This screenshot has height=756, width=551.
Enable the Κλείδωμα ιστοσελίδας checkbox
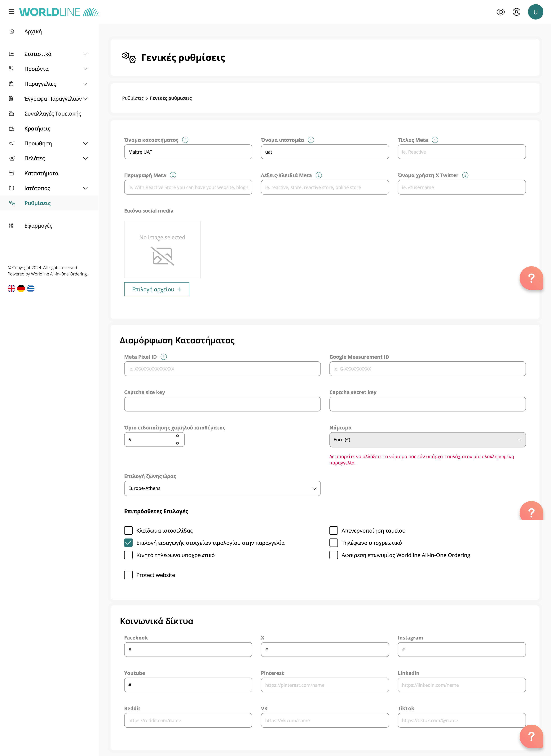[x=128, y=531]
